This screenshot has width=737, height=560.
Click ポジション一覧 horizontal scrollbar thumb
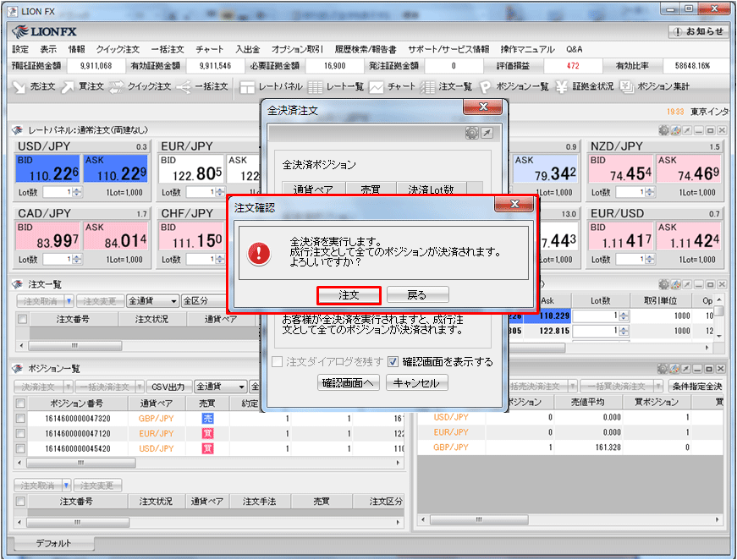81,463
